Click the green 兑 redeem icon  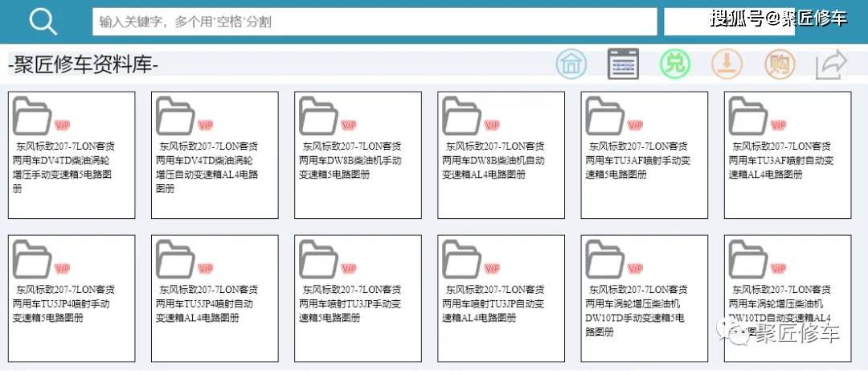click(x=674, y=64)
